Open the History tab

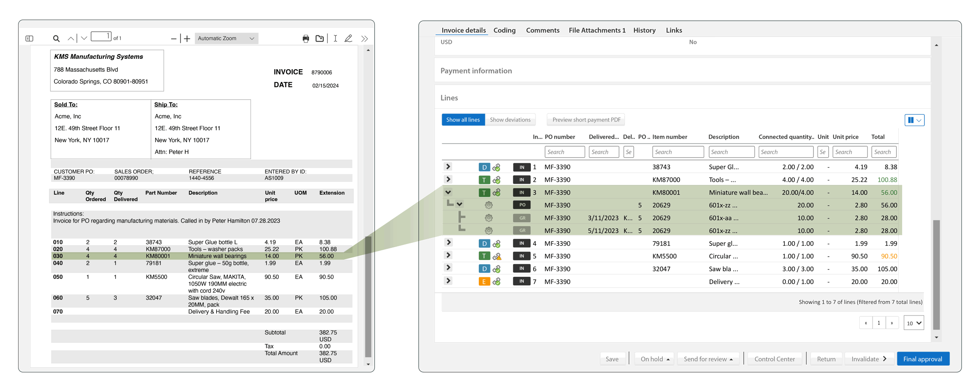click(x=644, y=30)
